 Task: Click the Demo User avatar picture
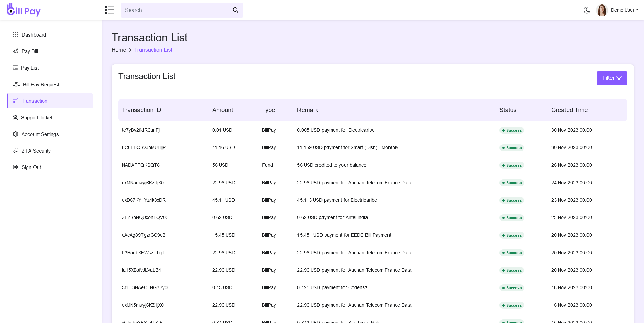tap(602, 10)
